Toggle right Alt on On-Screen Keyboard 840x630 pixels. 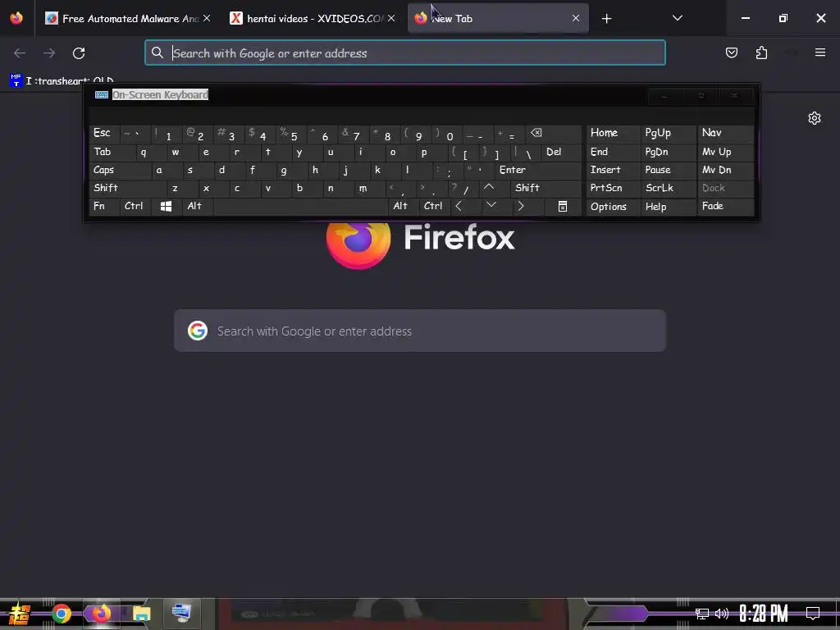403,206
